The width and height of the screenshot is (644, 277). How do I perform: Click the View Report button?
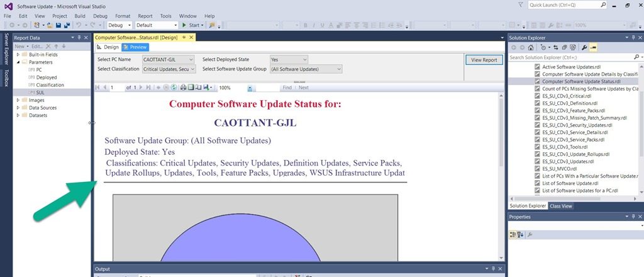point(484,60)
